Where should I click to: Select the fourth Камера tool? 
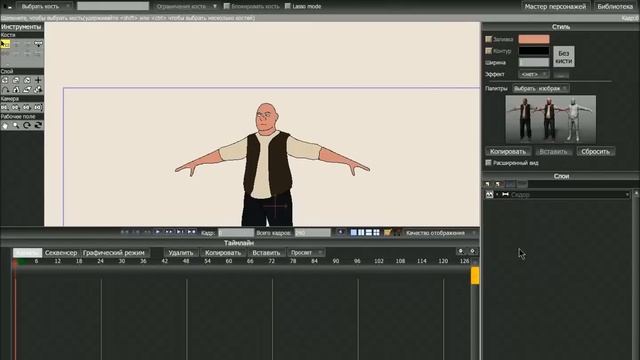(38, 107)
